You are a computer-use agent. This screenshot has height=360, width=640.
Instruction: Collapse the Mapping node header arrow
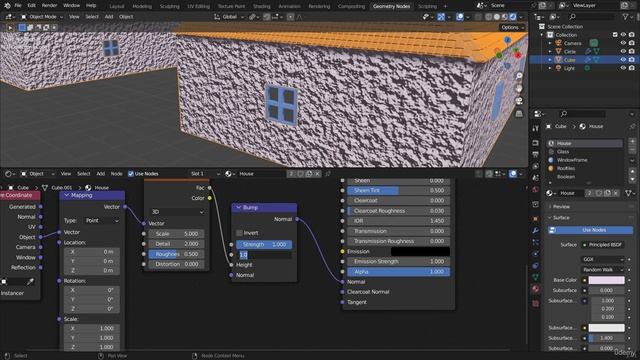[x=67, y=196]
